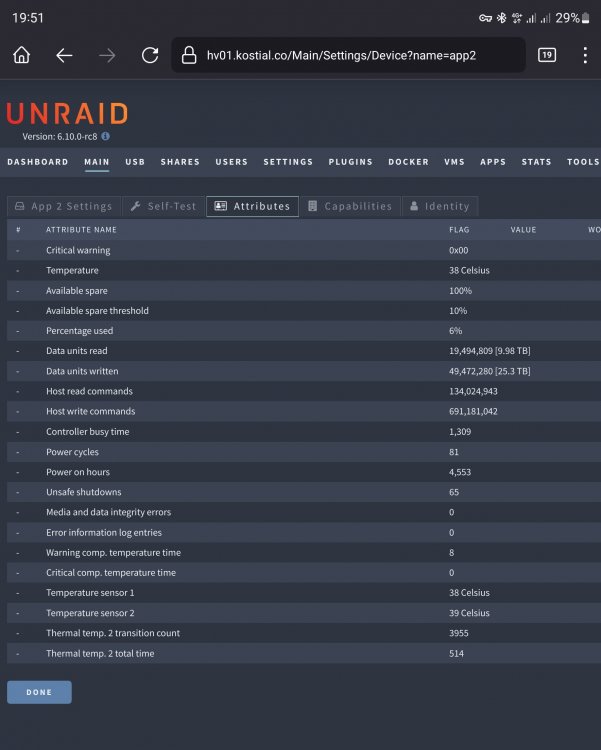Click the 691,181,042 host write value
The height and width of the screenshot is (750, 601).
(x=473, y=411)
